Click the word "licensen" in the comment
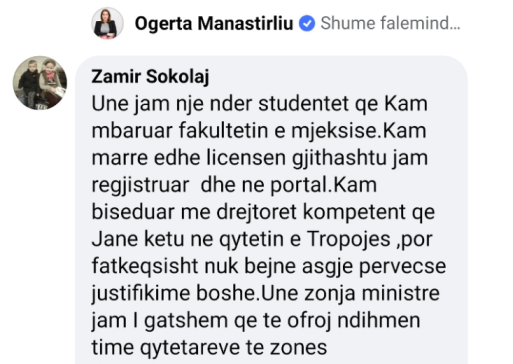Image resolution: width=513 pixels, height=364 pixels. pos(246,158)
